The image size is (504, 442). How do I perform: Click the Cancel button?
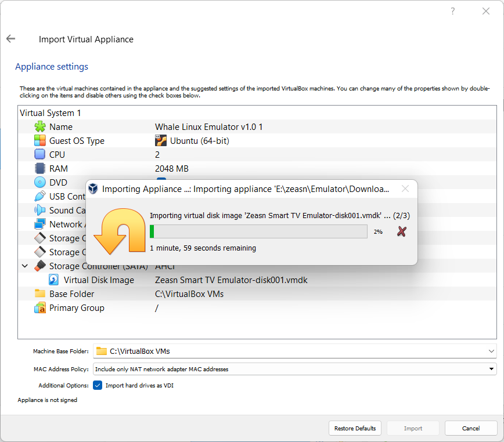[471, 428]
